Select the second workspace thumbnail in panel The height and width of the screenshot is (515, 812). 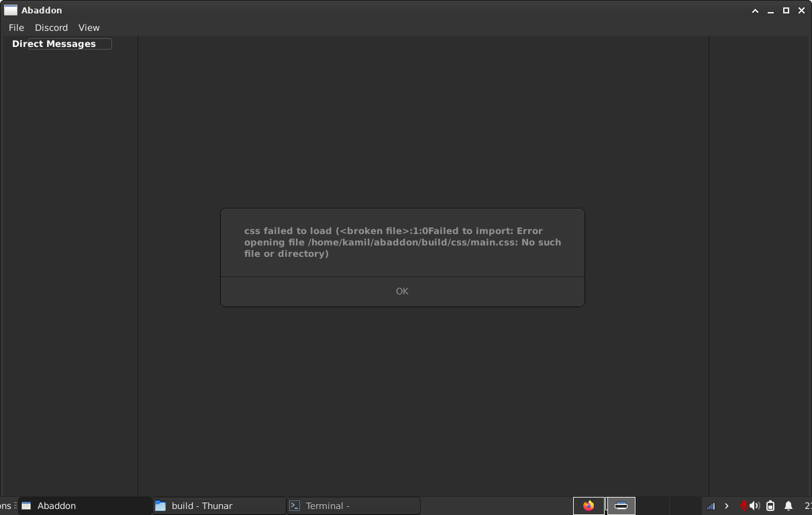coord(621,506)
